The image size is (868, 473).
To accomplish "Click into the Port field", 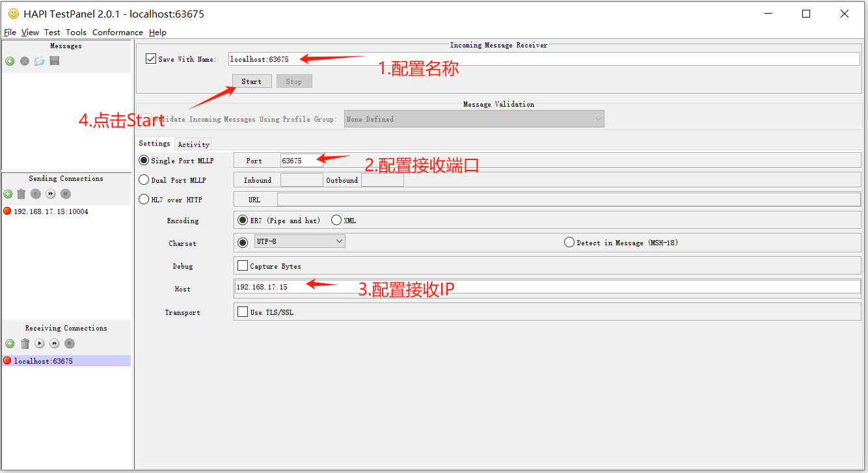I will click(x=301, y=161).
